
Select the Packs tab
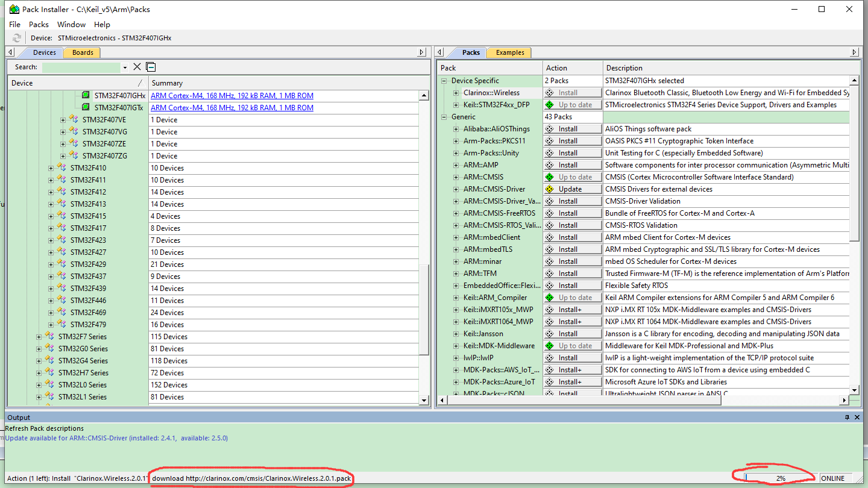tap(470, 52)
